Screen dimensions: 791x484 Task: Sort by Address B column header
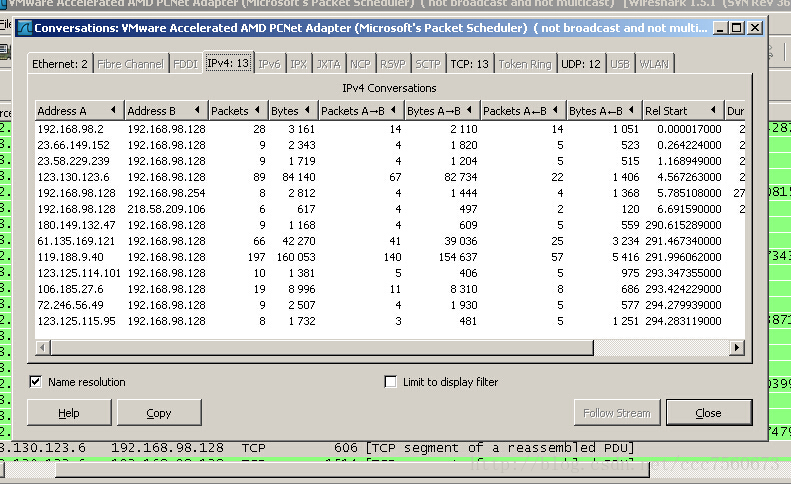click(166, 111)
